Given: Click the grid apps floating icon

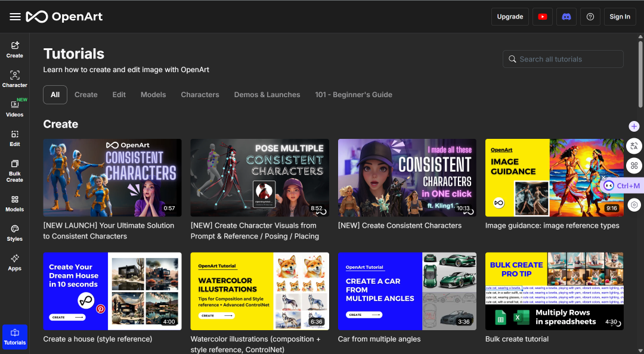Looking at the screenshot, I should coord(634,166).
